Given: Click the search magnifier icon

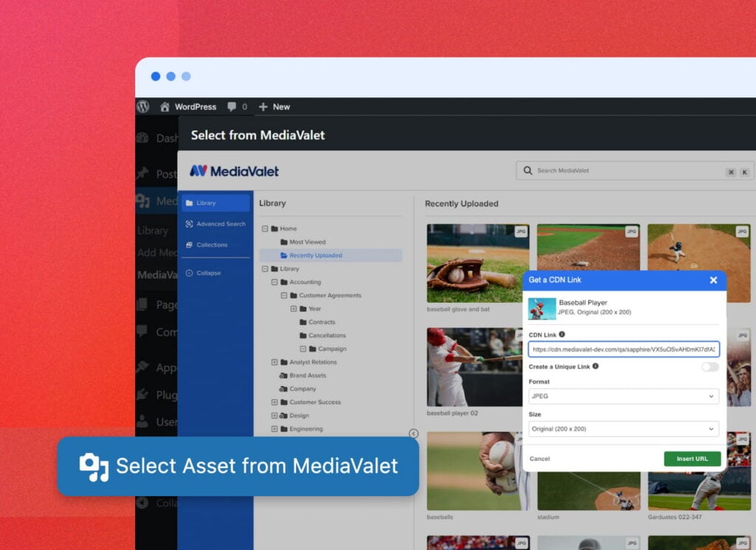Looking at the screenshot, I should (x=528, y=171).
